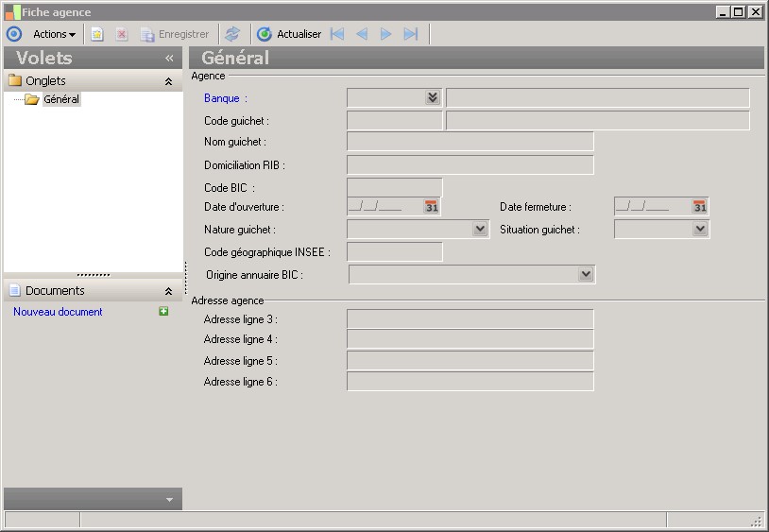Viewport: 769px width, 532px height.
Task: Open the Actions menu
Action: (x=54, y=34)
